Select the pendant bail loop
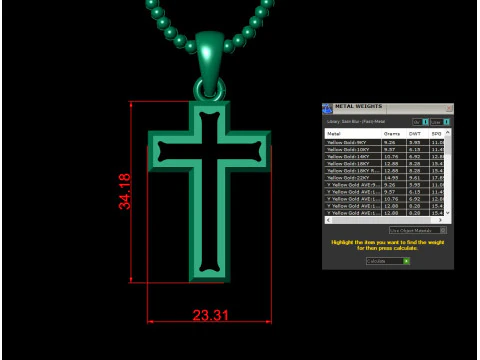This screenshot has width=480, height=360. (x=209, y=64)
